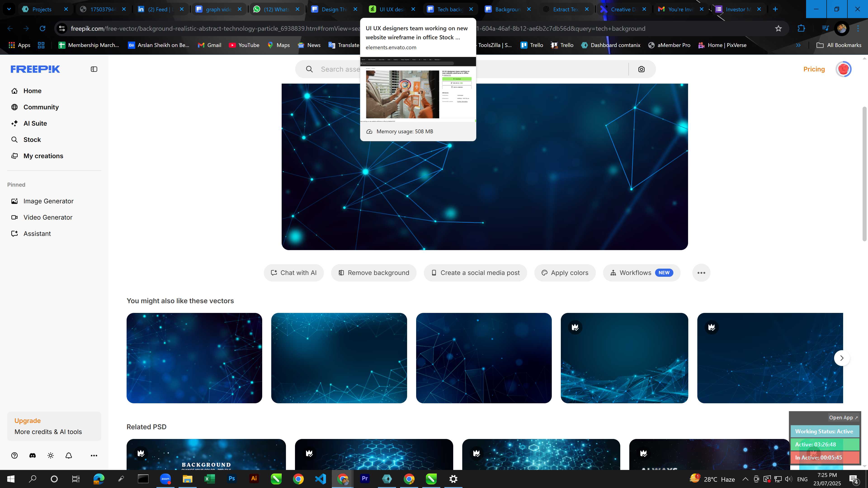Open more actions dots under the image

[x=701, y=273]
